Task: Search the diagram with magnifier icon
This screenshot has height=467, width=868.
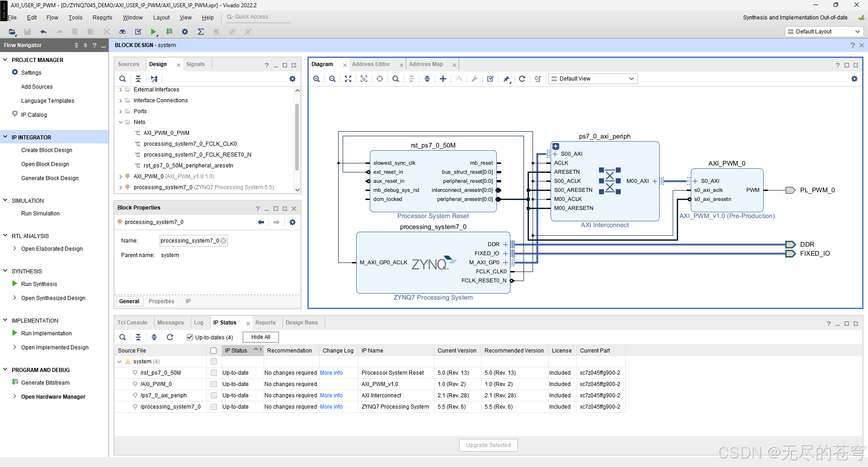Action: 396,79
